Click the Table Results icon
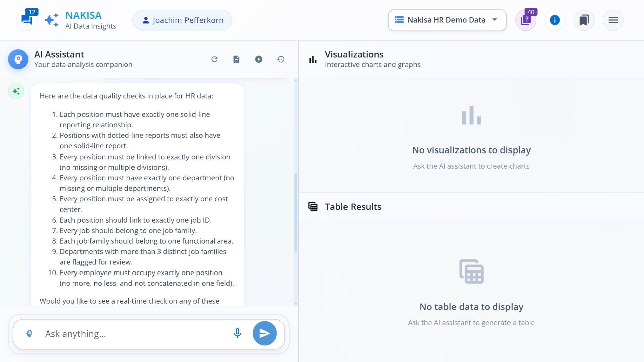Viewport: 644px width, 362px height. pyautogui.click(x=313, y=206)
